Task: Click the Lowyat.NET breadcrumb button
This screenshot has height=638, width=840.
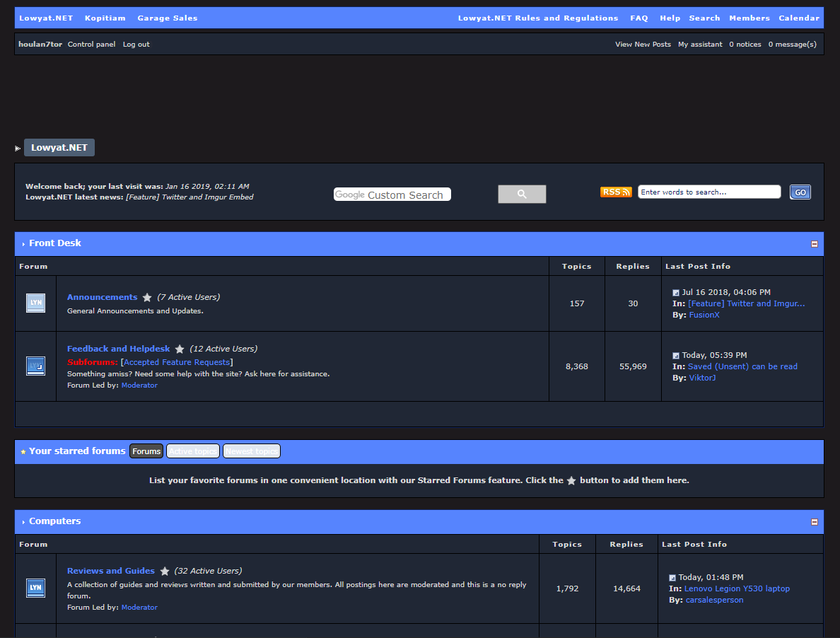Action: tap(59, 147)
